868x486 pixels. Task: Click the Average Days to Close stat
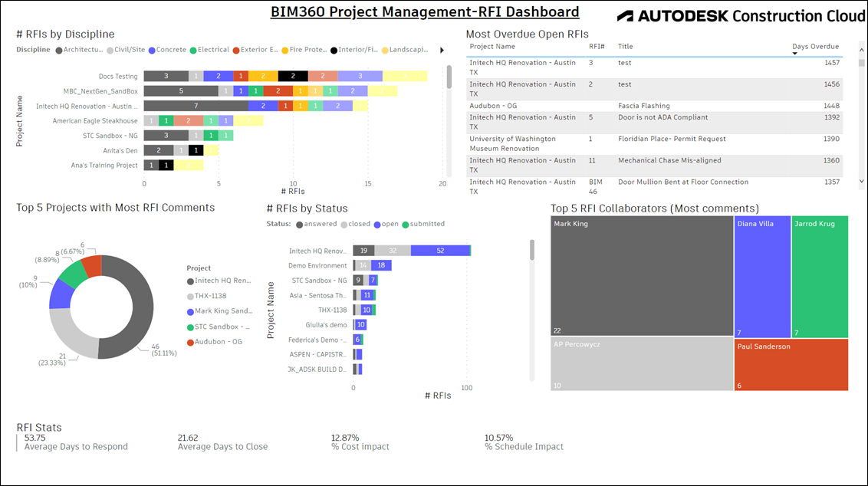[222, 442]
